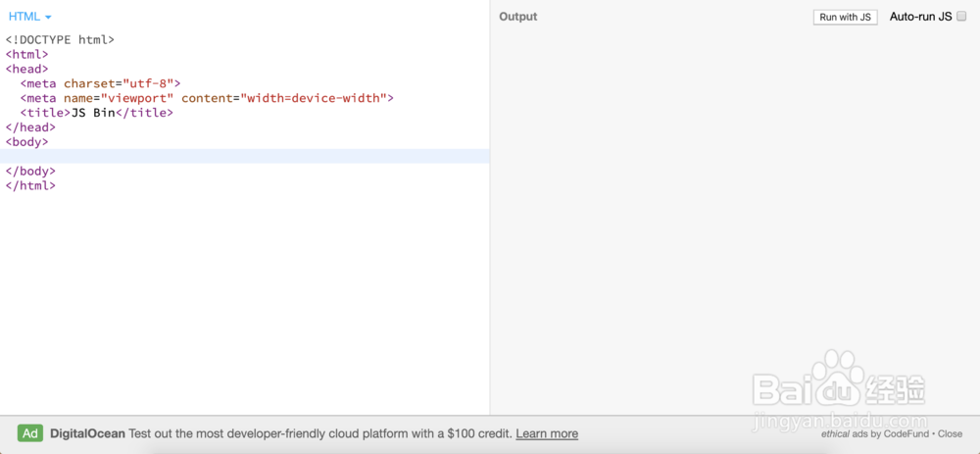Viewport: 980px width, 454px height.
Task: Click the "width=device-width" attribute value
Action: [314, 98]
